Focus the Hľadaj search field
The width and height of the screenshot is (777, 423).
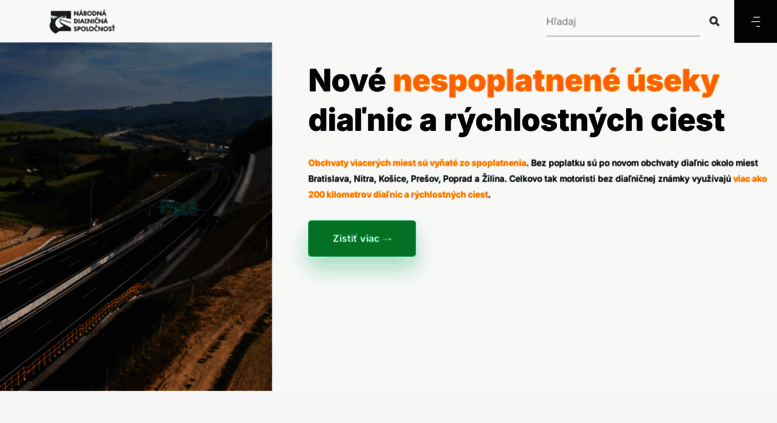[623, 21]
